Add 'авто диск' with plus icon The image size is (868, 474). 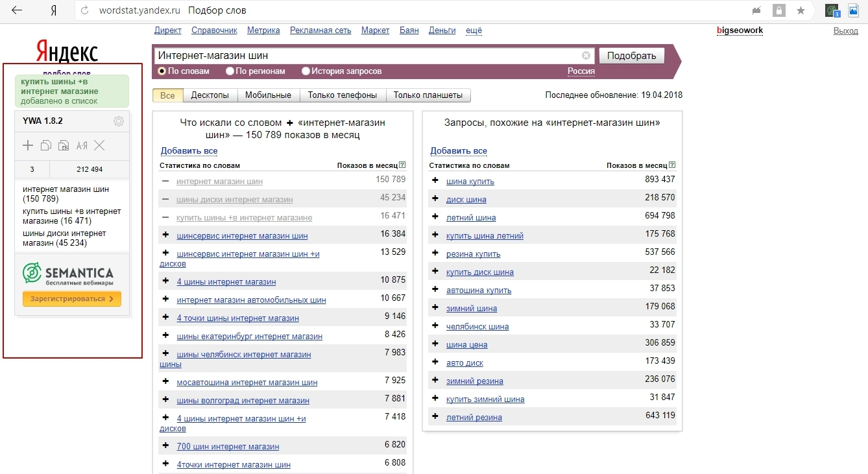[435, 362]
